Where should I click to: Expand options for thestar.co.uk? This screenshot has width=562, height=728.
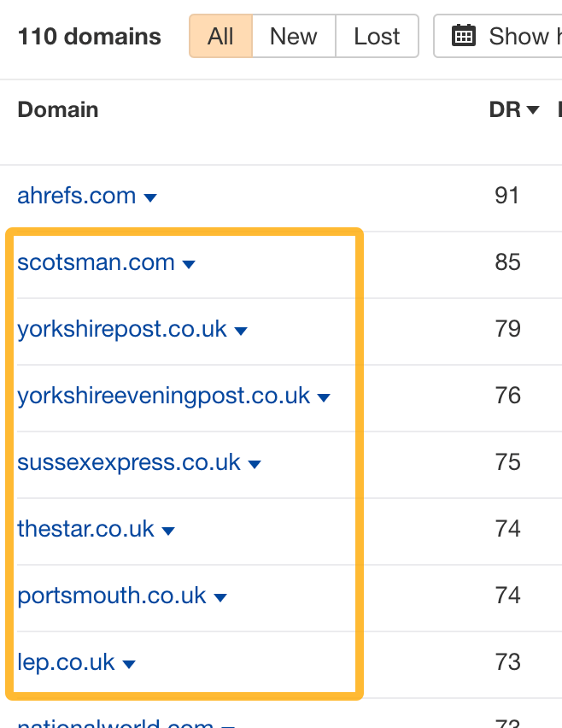[x=168, y=530]
